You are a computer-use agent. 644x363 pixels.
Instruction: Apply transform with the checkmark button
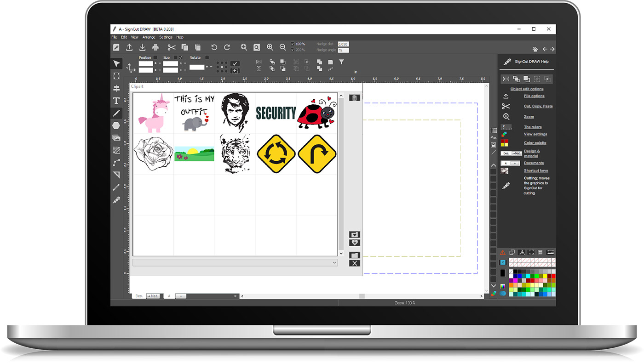click(x=235, y=63)
